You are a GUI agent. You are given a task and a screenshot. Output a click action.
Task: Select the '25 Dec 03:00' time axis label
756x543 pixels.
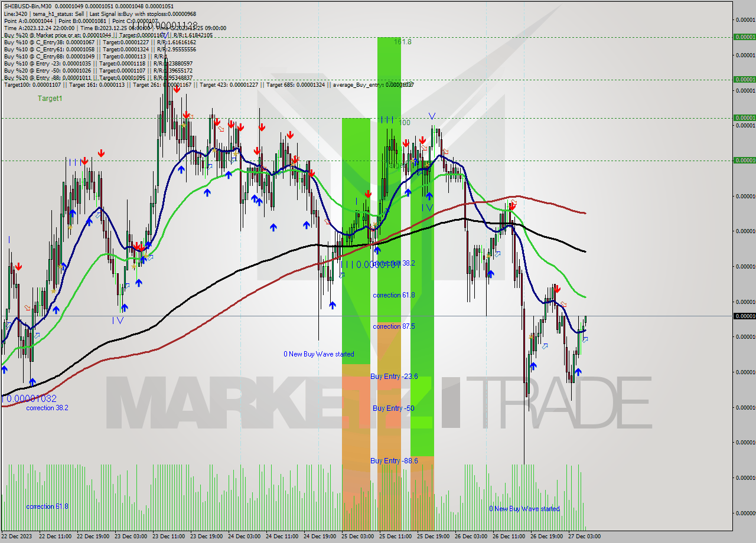pos(358,537)
